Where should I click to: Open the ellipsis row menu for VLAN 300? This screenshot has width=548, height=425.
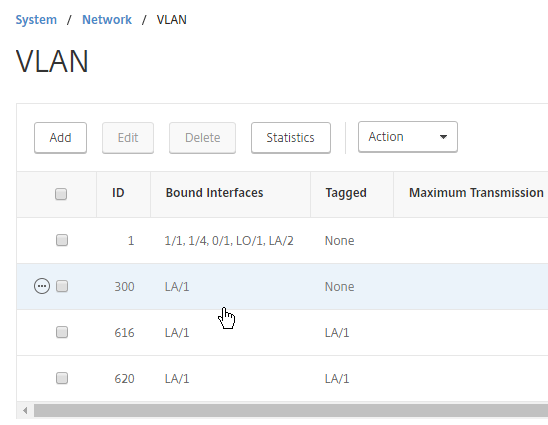coord(42,286)
